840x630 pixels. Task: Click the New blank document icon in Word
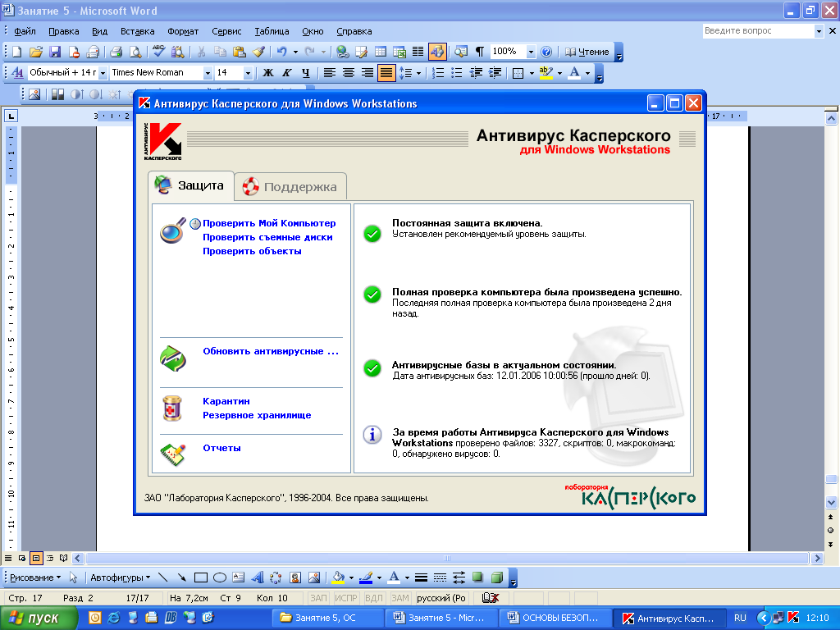(x=16, y=52)
